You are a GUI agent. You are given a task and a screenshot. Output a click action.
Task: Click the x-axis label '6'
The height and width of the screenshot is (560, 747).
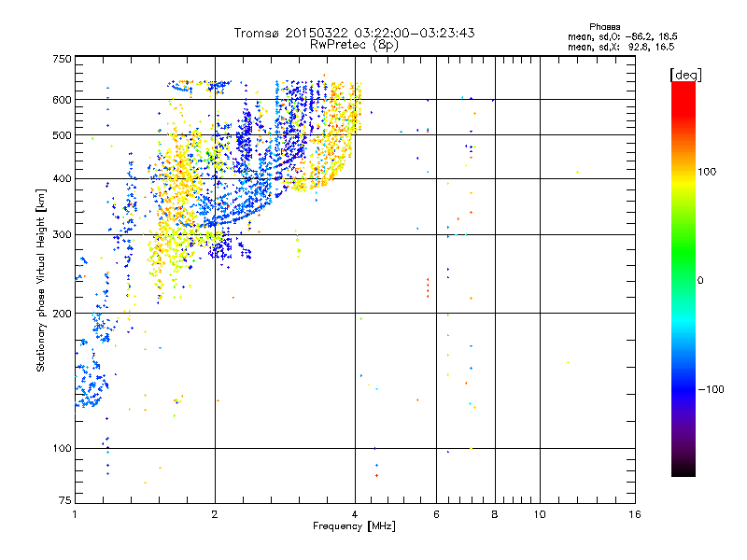point(436,514)
